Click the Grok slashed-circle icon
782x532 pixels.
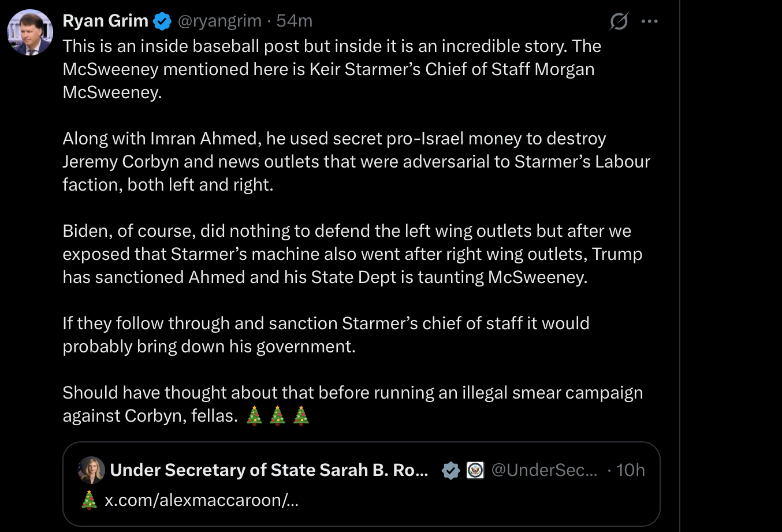[619, 22]
